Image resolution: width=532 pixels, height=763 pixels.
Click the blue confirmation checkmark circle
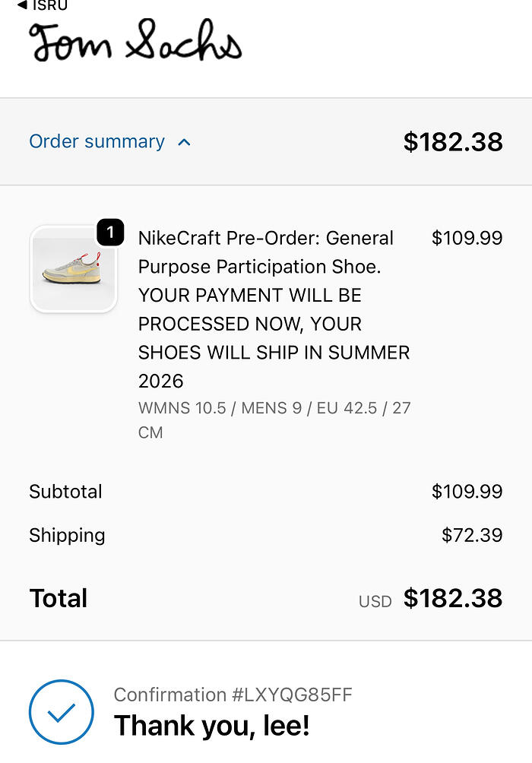coord(62,712)
